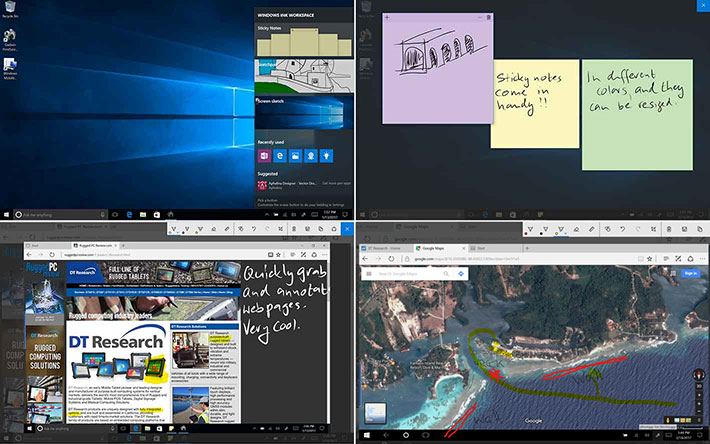Toggle touch writing in the Google Maps sketch toolbar

coord(607,229)
